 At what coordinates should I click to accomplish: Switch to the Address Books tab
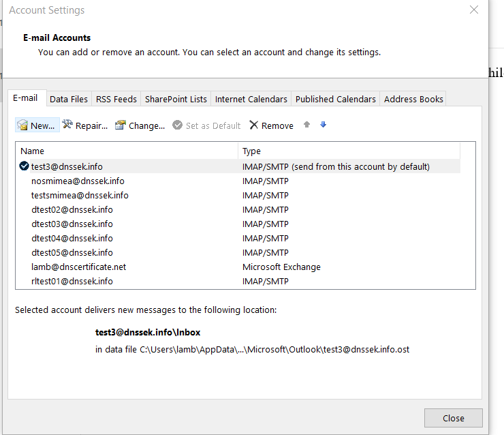click(413, 99)
